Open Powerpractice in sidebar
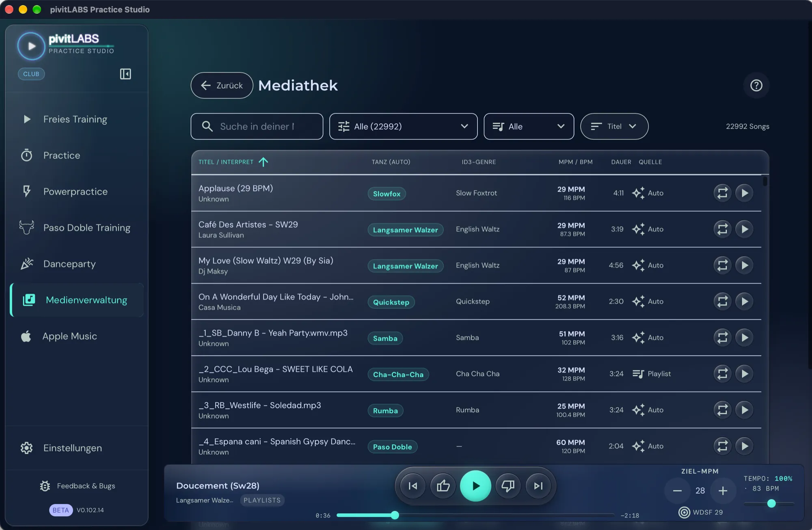The width and height of the screenshot is (812, 530). click(x=77, y=192)
